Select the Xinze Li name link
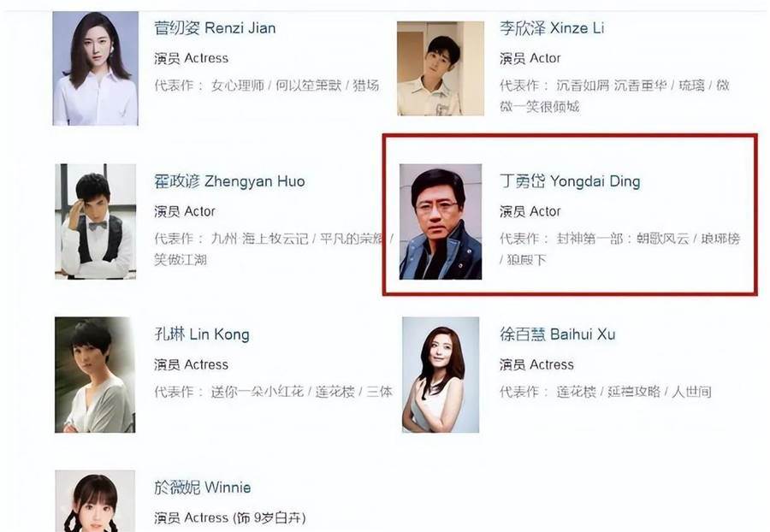 [x=552, y=28]
